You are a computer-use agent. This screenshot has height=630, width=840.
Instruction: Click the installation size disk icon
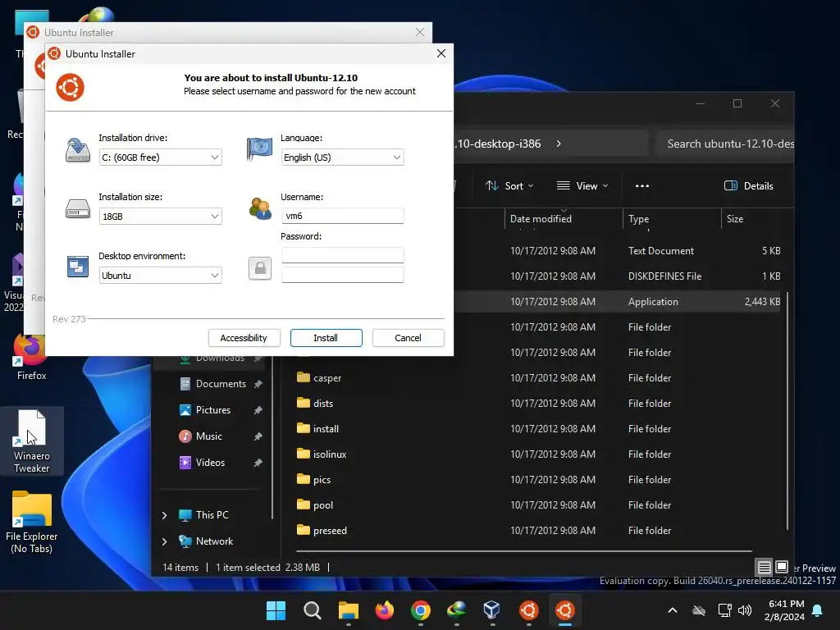point(78,209)
